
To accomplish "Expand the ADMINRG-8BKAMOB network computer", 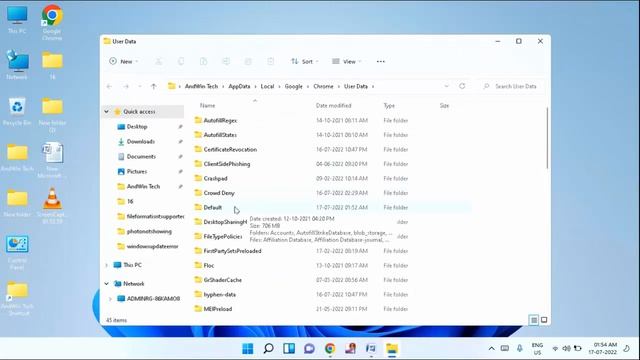I will pyautogui.click(x=110, y=299).
